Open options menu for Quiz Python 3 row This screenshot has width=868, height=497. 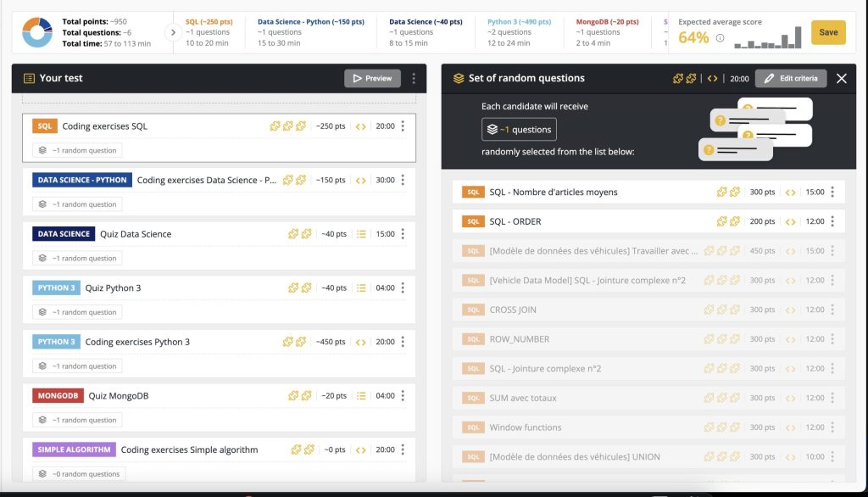point(403,288)
